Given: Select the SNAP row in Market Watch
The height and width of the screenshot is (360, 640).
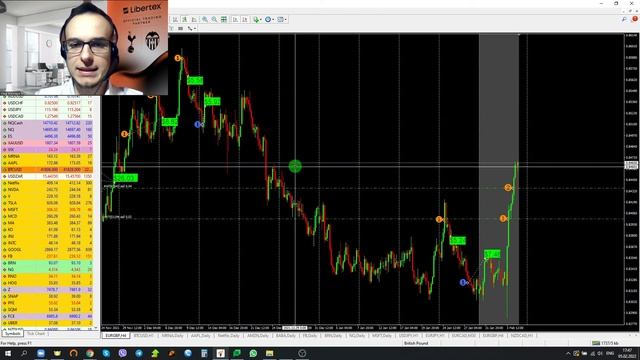Looking at the screenshot, I should [x=47, y=296].
